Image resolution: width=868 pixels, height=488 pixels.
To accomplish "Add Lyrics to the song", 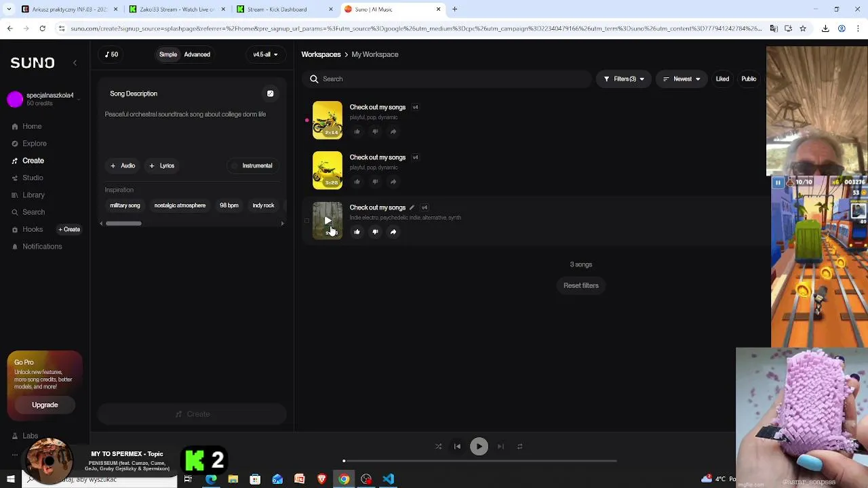I will pyautogui.click(x=161, y=165).
